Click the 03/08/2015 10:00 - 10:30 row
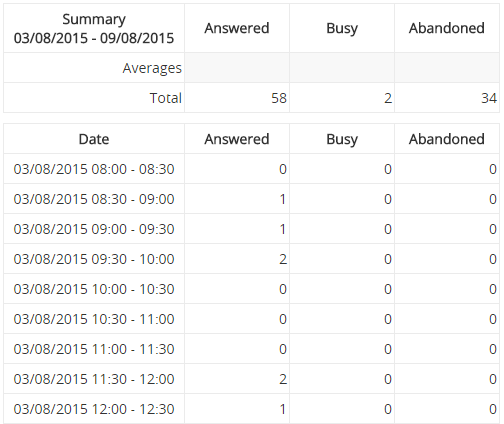 point(252,289)
